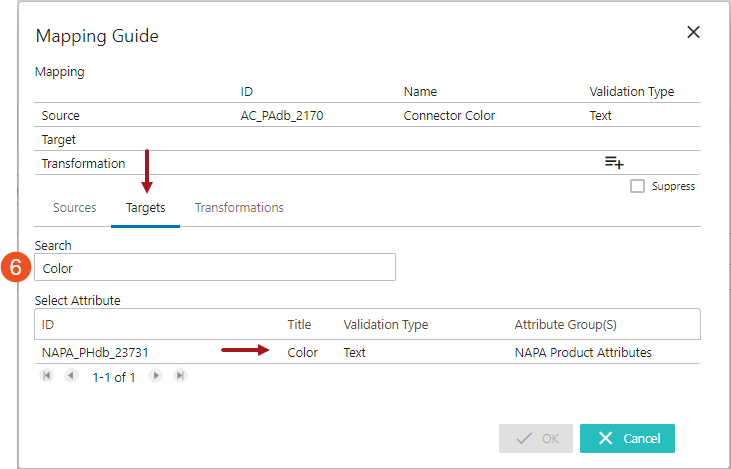Open the Transformations tab
The height and width of the screenshot is (469, 731).
click(239, 208)
